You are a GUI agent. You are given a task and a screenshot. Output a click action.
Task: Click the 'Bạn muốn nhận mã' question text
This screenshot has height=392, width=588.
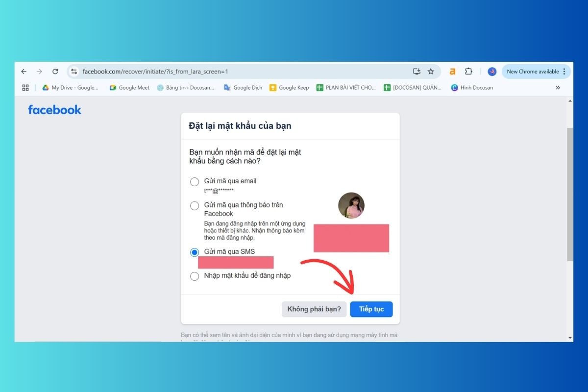pos(245,157)
